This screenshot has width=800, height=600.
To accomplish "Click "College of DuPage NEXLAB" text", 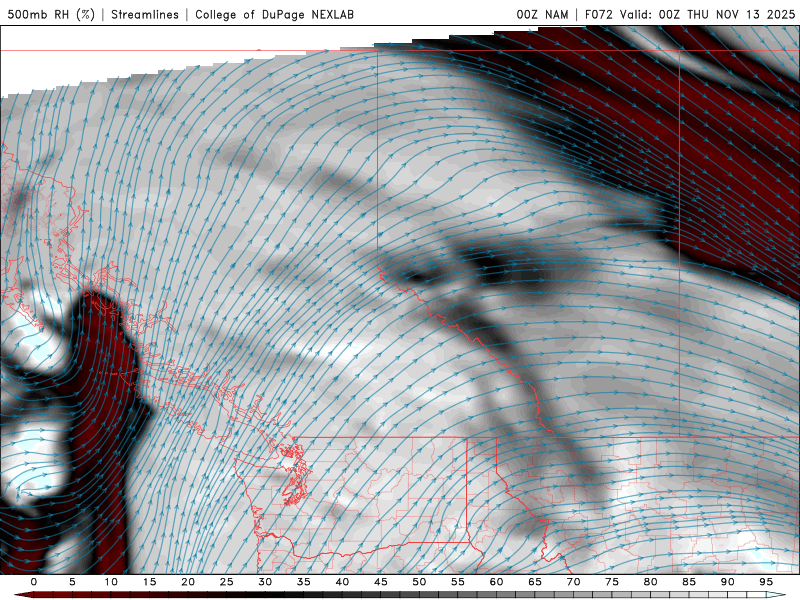I will point(274,14).
